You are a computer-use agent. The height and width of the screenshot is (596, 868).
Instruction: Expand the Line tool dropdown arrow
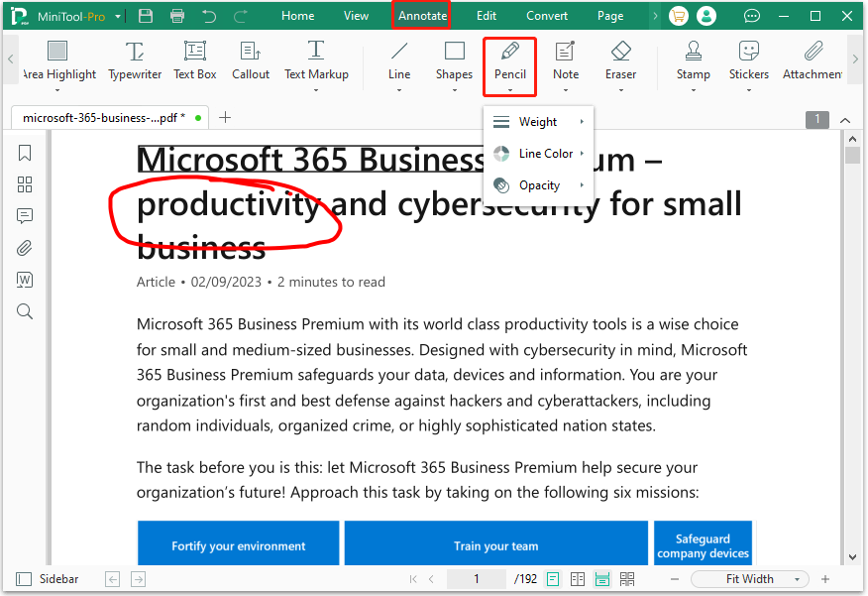399,89
